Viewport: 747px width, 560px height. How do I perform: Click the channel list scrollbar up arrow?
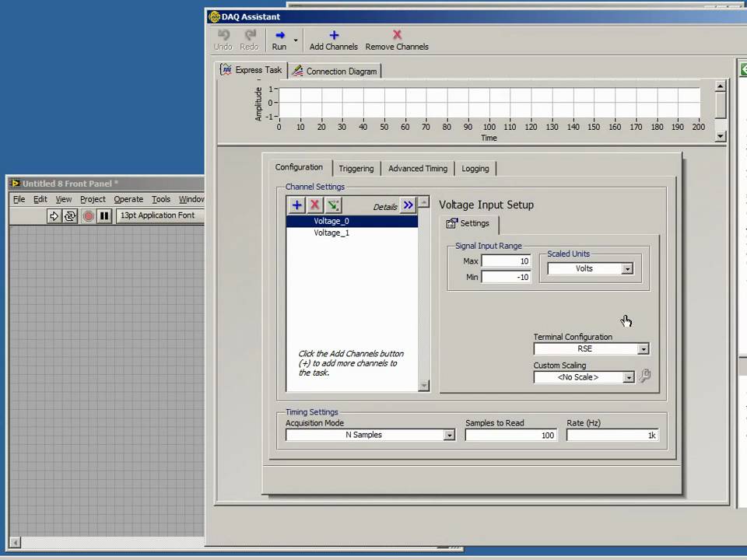pos(423,202)
